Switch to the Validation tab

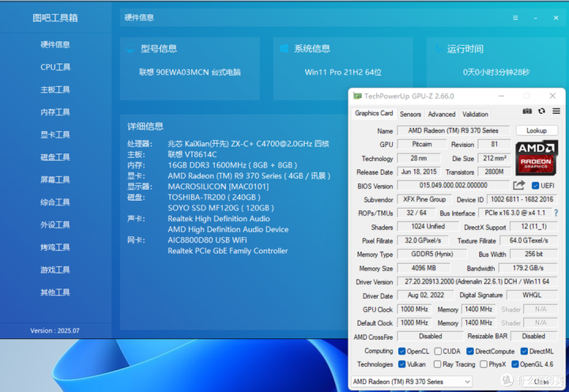[x=475, y=114]
